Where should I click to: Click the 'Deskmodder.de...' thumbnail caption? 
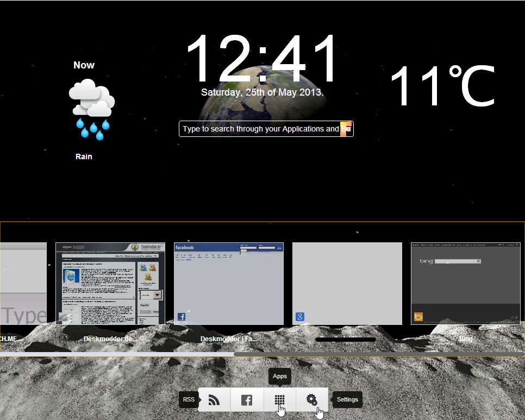point(110,339)
